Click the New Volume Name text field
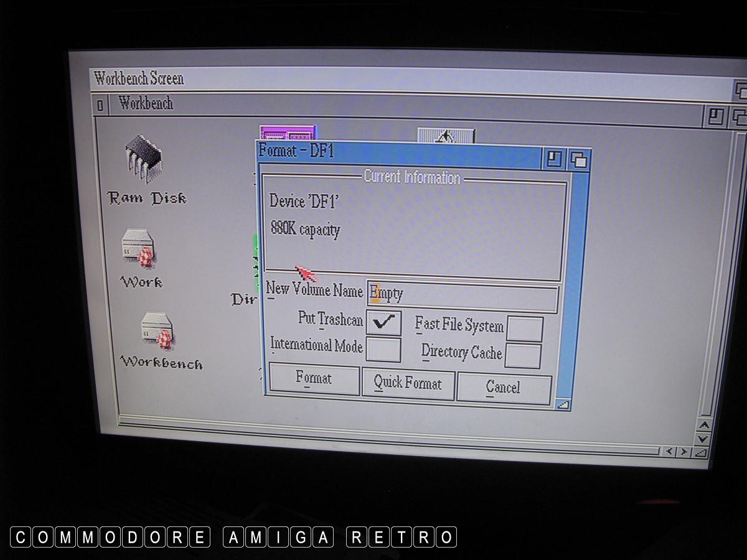 [462, 297]
